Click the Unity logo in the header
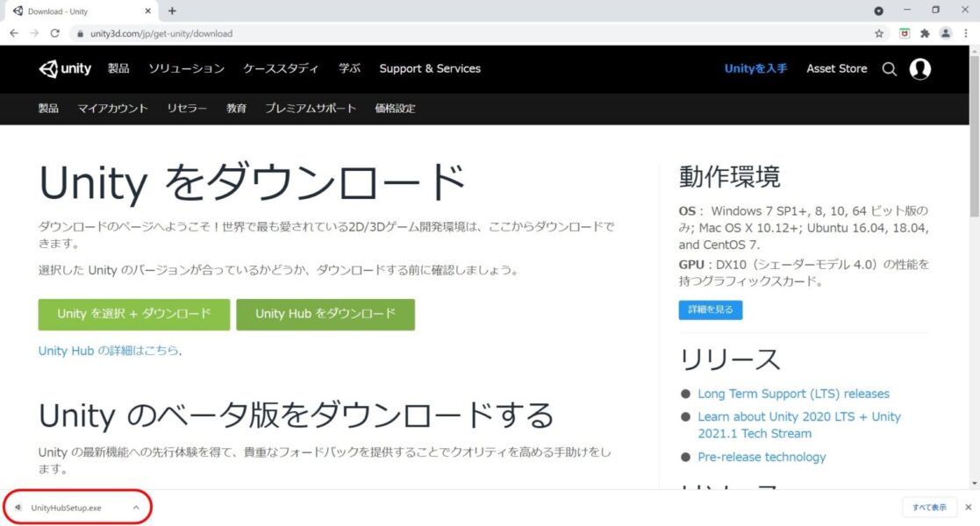Screen dimensions: 980x526 tap(65, 68)
